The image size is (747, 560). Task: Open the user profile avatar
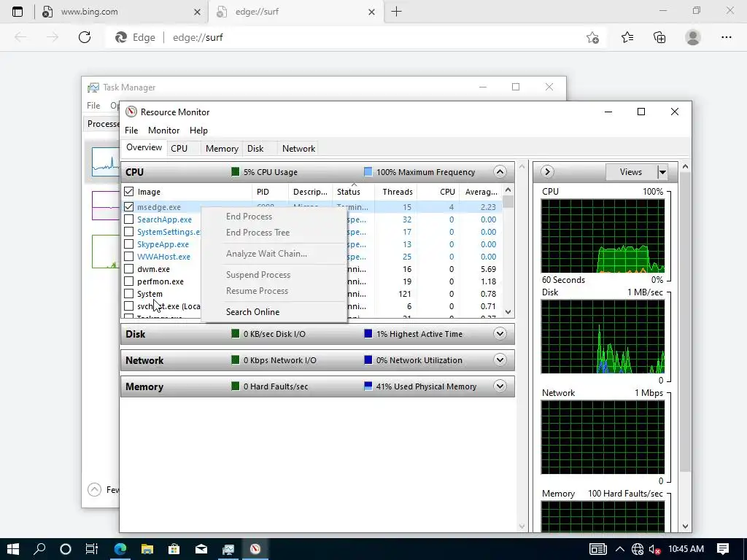click(693, 37)
